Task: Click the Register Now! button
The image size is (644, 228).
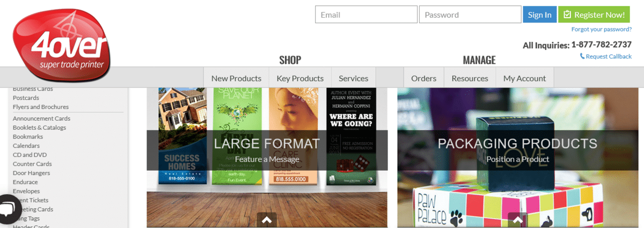Action: coord(594,14)
